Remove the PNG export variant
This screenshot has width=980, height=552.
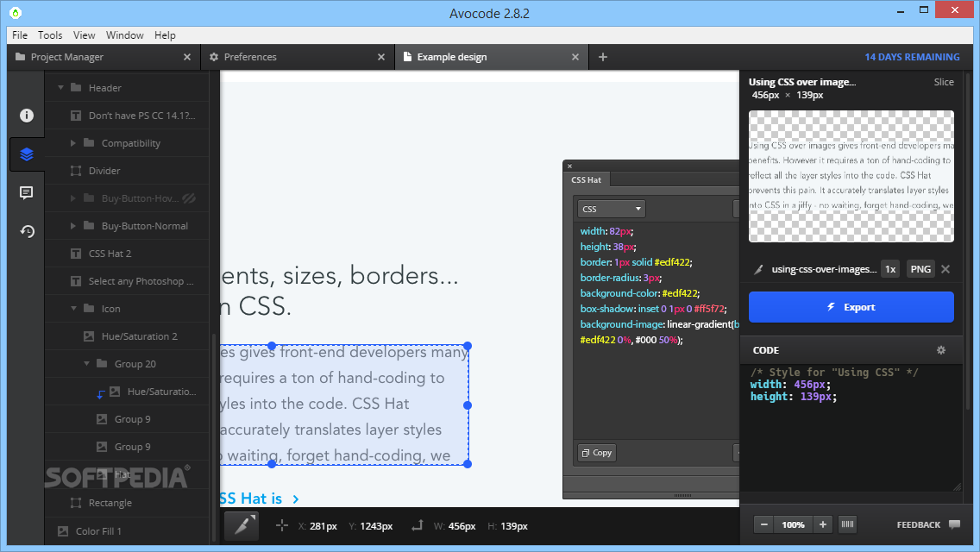945,269
